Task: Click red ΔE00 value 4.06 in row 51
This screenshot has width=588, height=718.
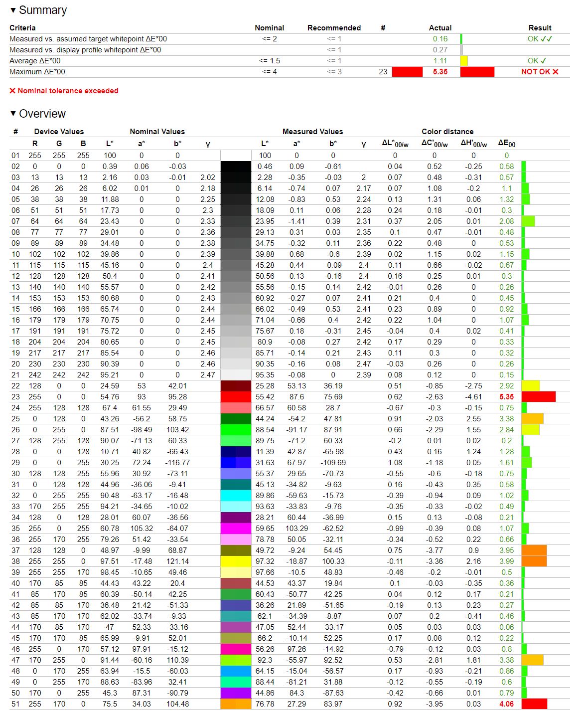Action: [x=507, y=704]
